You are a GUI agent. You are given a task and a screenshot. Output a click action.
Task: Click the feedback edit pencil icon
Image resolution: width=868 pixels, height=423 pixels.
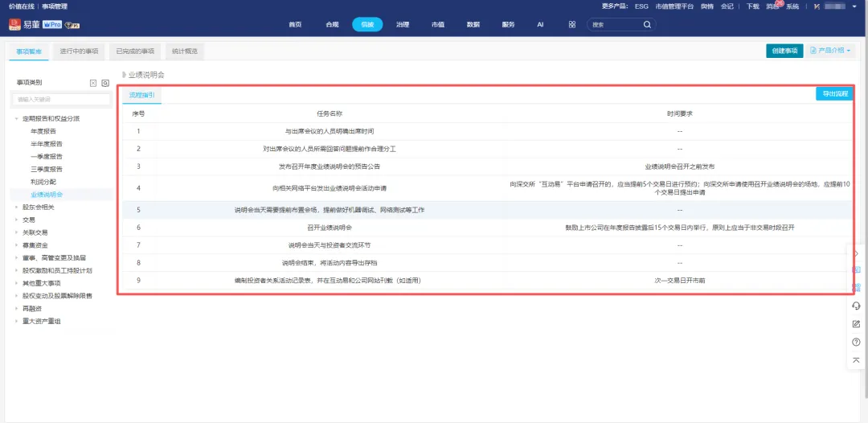pos(857,324)
